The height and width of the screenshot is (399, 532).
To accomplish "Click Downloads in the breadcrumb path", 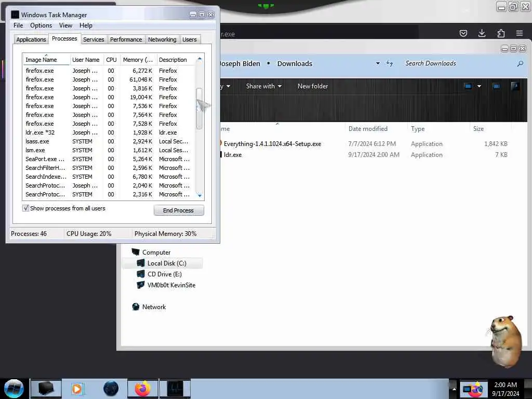I will pos(295,63).
